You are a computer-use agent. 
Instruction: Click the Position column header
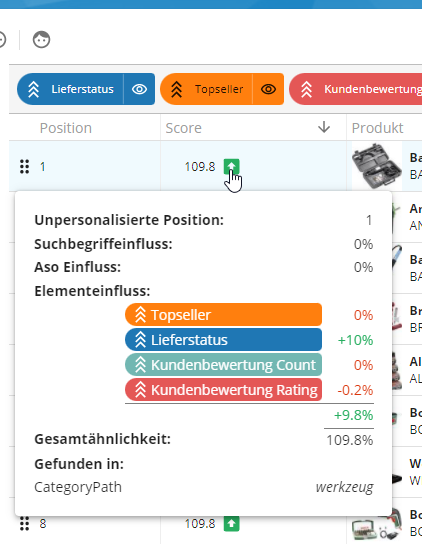point(66,128)
